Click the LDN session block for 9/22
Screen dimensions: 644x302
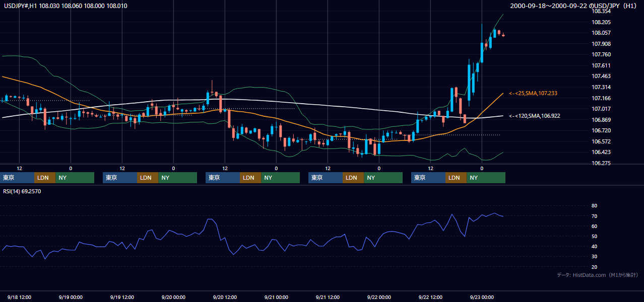456,178
